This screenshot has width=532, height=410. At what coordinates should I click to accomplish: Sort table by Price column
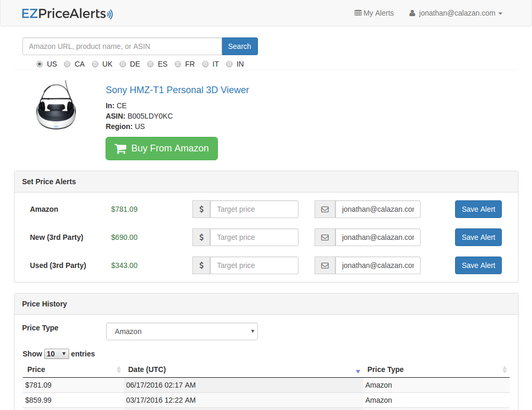point(73,369)
